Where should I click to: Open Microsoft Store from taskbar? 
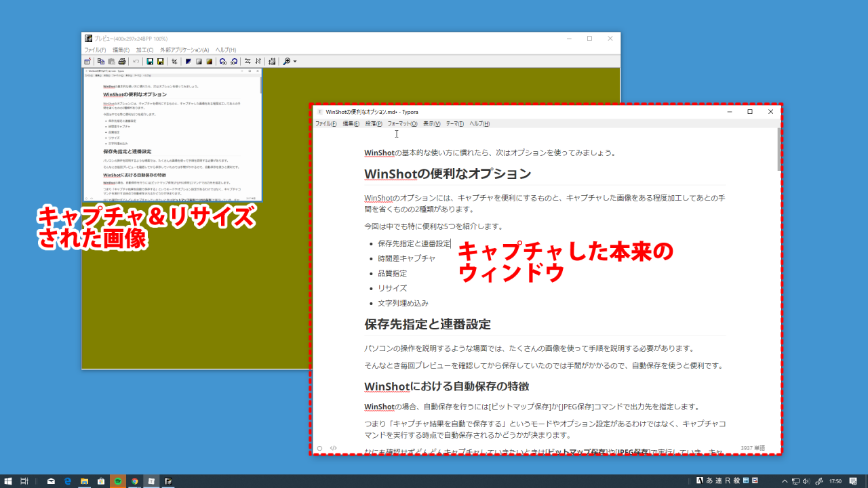(101, 481)
